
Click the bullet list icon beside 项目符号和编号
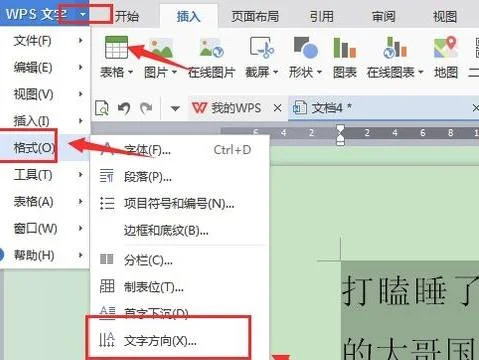pos(107,203)
